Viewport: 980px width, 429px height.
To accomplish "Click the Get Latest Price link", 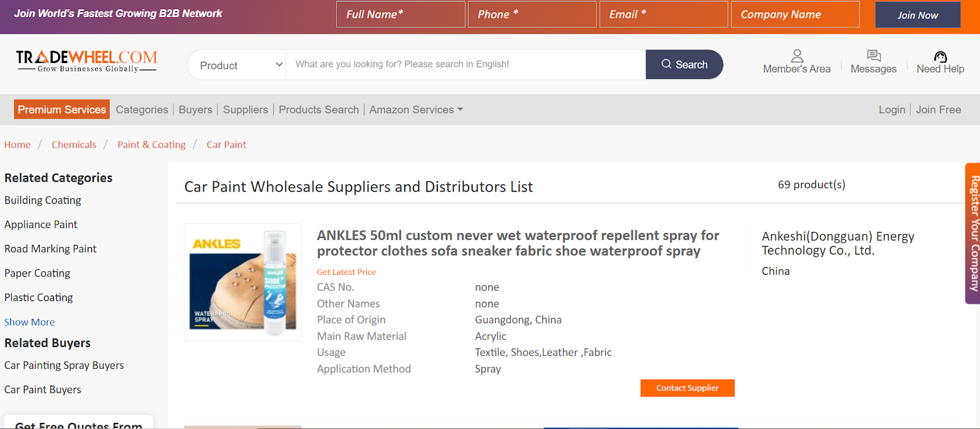I will click(x=346, y=272).
